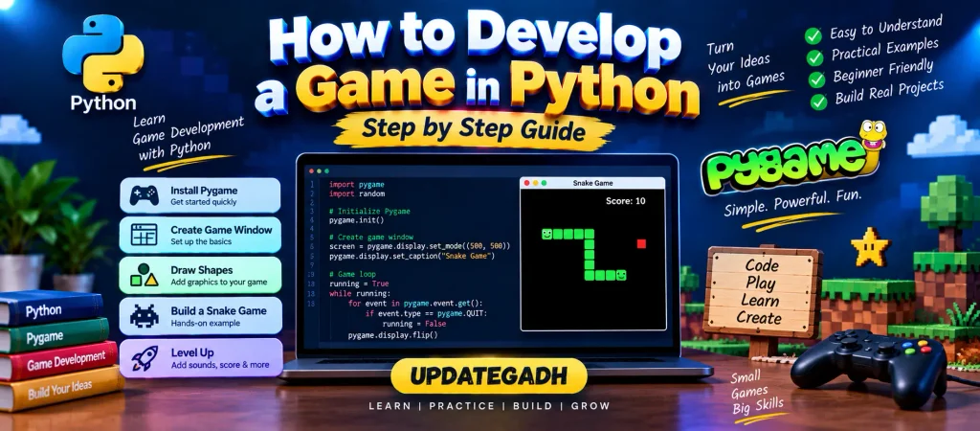Click the green snake's smiling head at upper left
The height and width of the screenshot is (431, 980).
(546, 234)
